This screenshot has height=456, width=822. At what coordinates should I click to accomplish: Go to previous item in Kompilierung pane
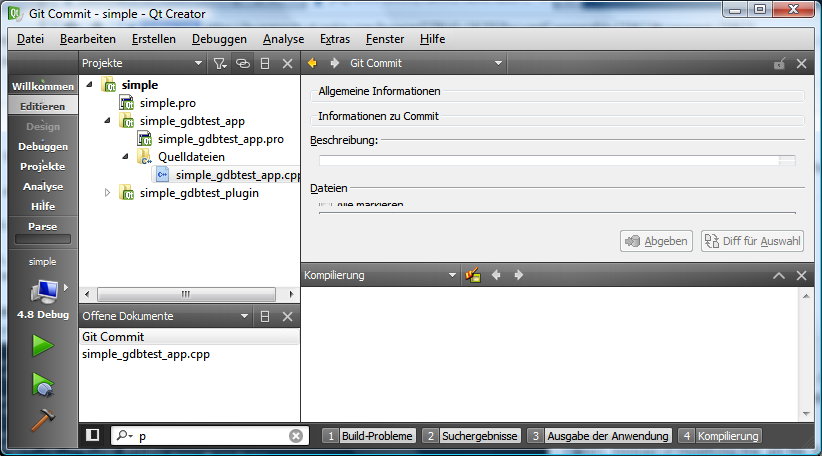[496, 275]
